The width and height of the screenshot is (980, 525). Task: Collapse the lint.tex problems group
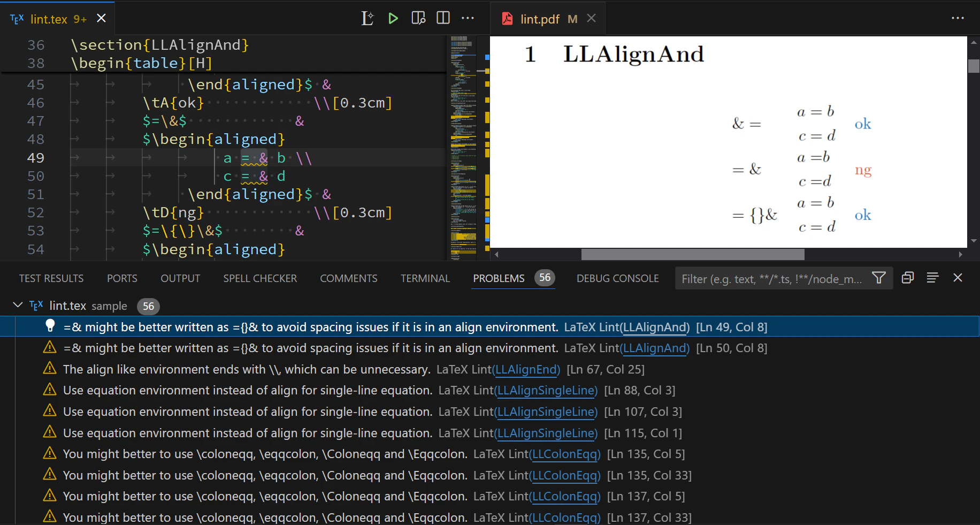[x=18, y=305]
